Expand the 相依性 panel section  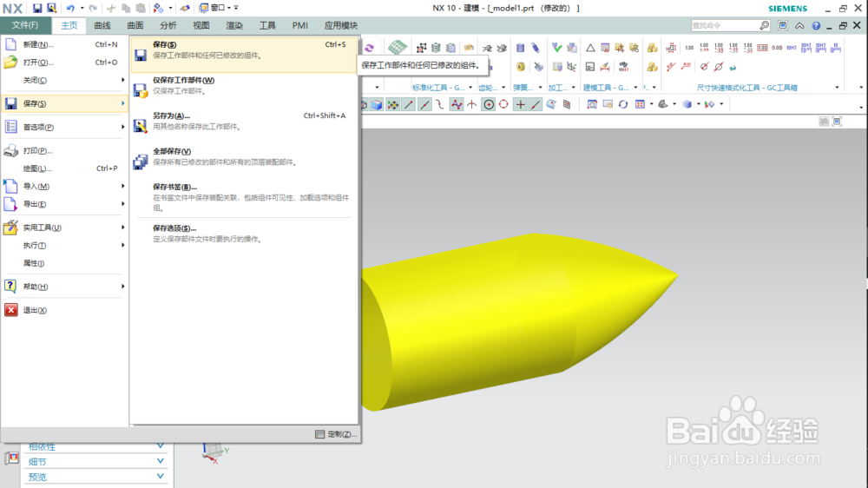click(x=95, y=446)
